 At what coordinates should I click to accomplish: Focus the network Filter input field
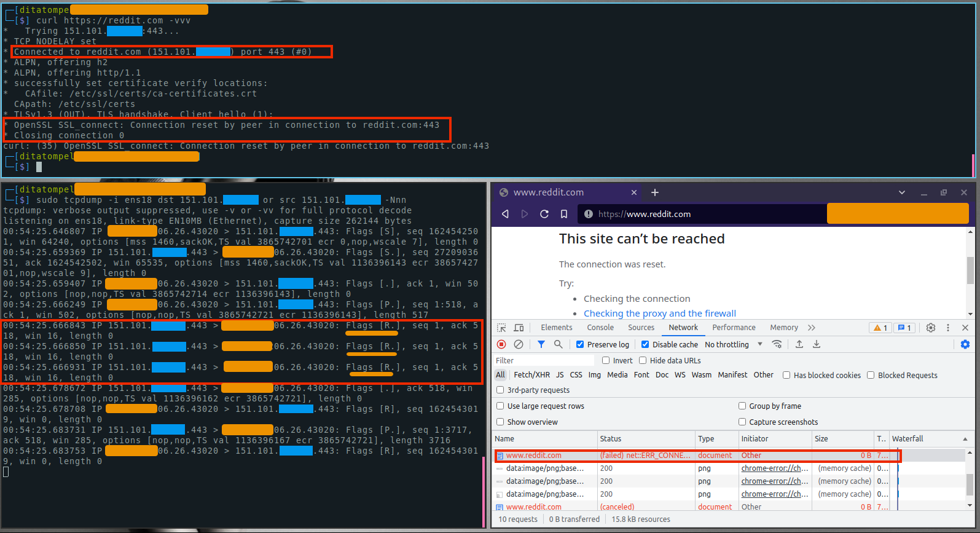[544, 360]
